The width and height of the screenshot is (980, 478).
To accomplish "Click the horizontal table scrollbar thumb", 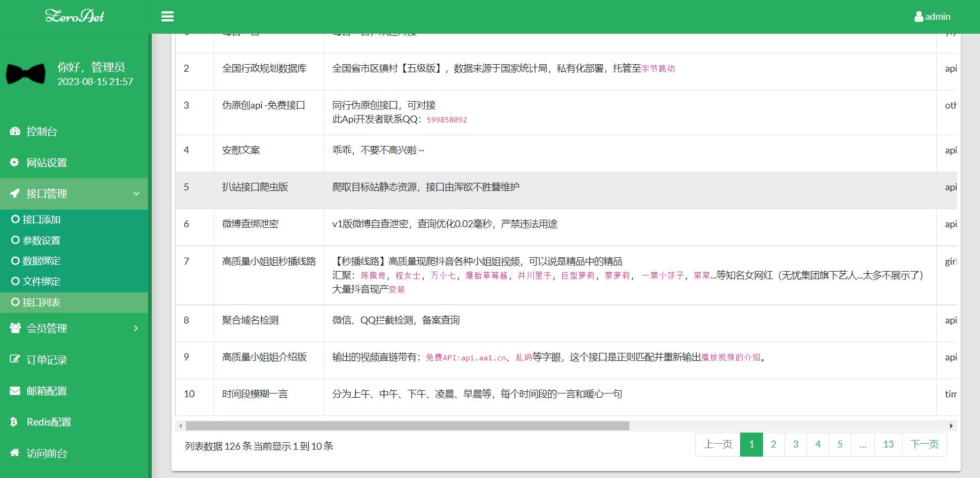I will click(407, 426).
